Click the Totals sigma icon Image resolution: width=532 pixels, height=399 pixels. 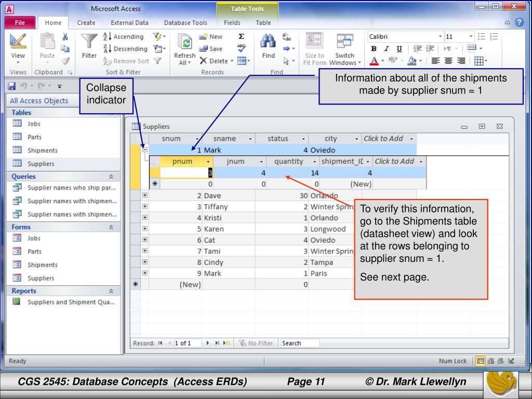tap(241, 37)
